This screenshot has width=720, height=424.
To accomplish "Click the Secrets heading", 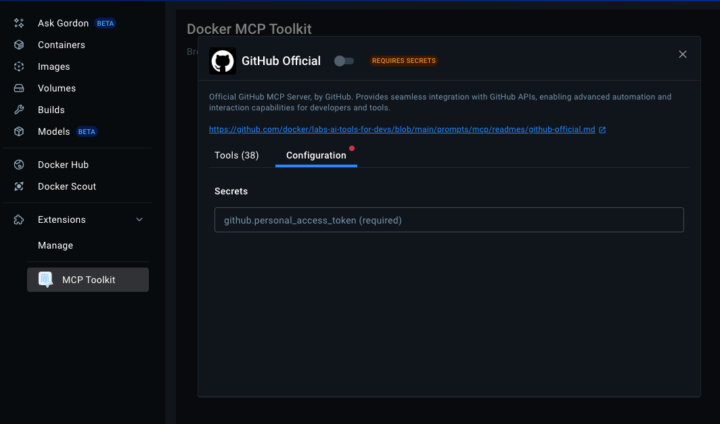I will click(231, 191).
